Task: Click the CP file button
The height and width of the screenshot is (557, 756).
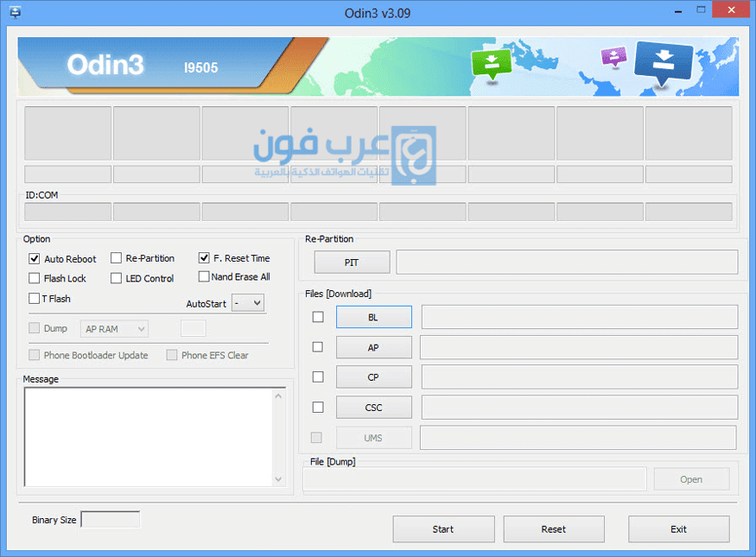Action: [x=373, y=377]
